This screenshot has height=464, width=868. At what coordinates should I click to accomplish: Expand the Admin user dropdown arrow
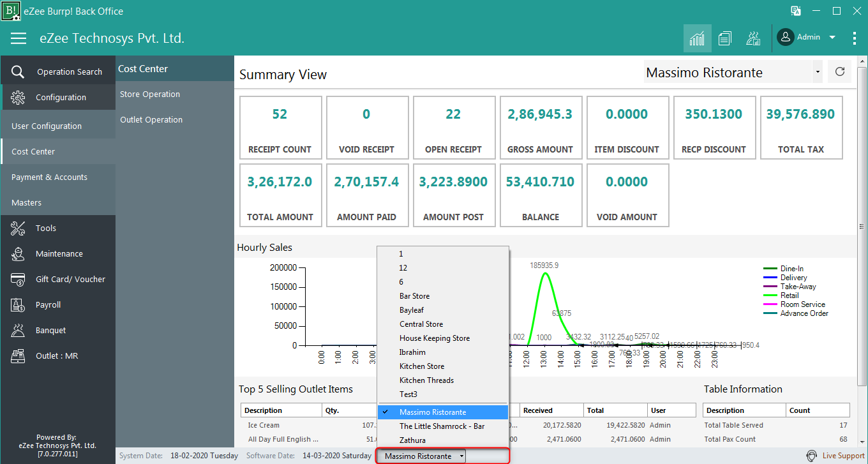[832, 38]
